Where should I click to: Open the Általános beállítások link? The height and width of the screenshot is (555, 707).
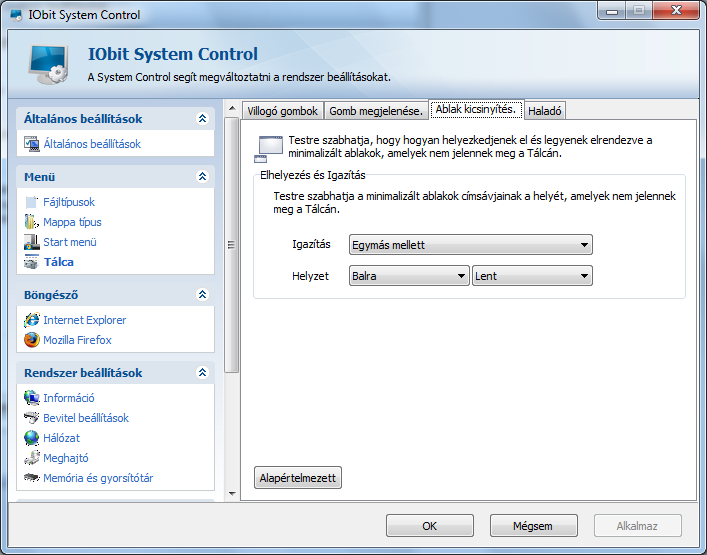coord(92,144)
